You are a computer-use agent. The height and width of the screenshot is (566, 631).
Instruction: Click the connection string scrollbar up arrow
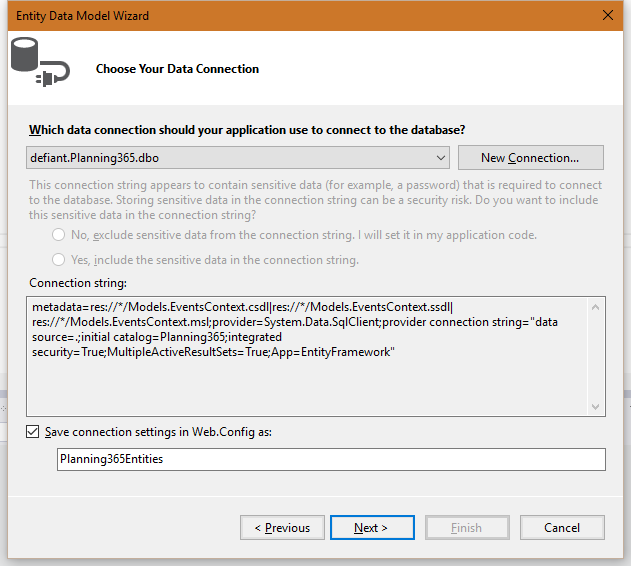point(597,305)
